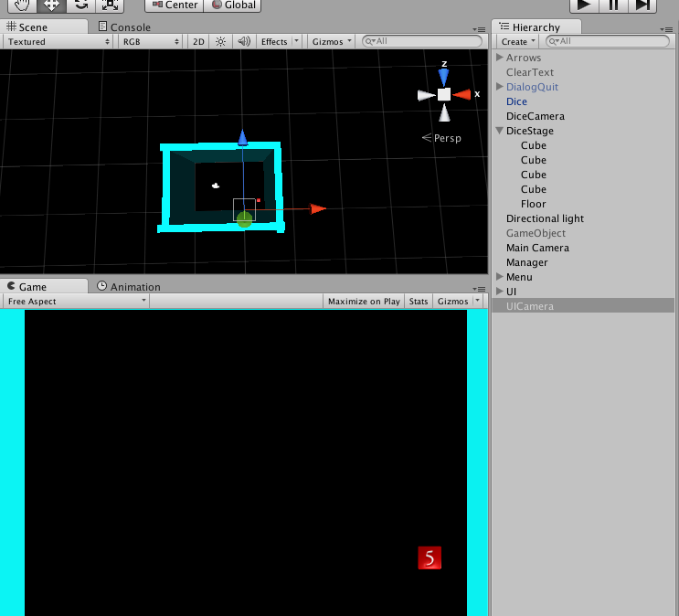Expand the UI object

499,291
